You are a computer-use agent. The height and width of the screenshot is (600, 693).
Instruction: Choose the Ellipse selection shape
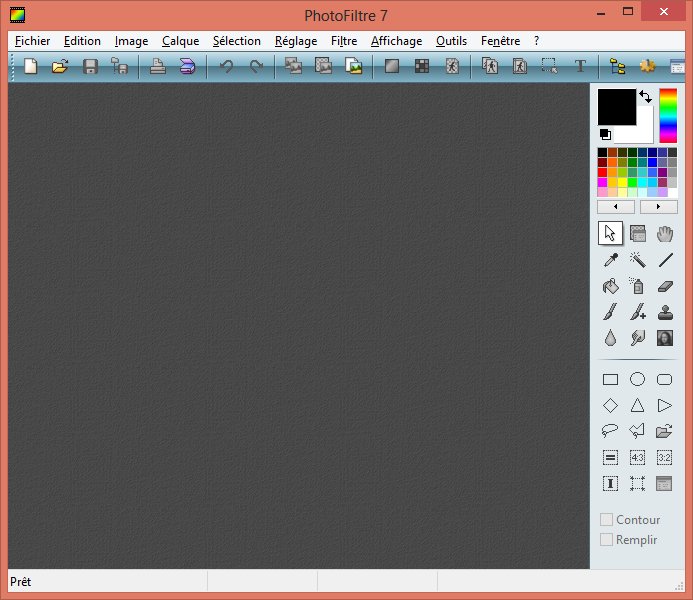point(637,380)
